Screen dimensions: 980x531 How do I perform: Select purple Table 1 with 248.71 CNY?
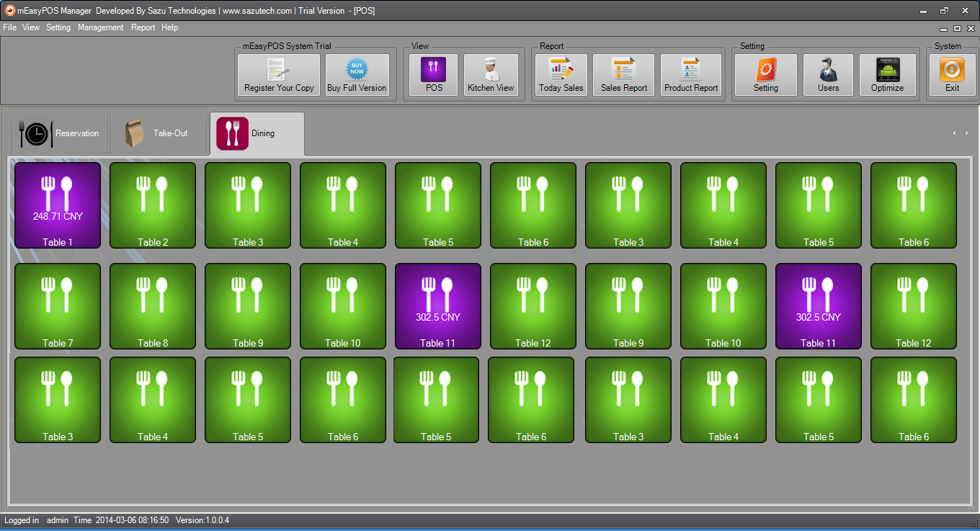(x=58, y=205)
